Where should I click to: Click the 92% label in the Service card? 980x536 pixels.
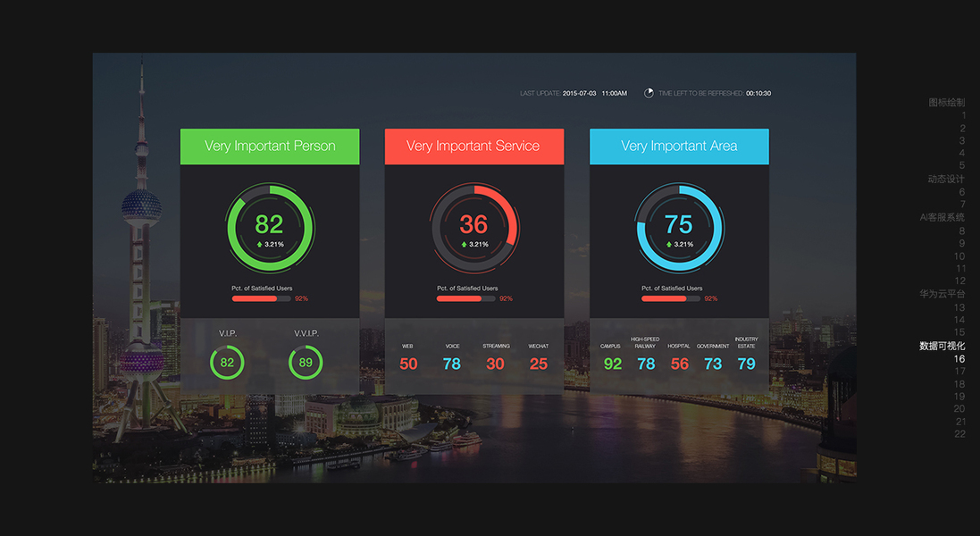pos(507,298)
